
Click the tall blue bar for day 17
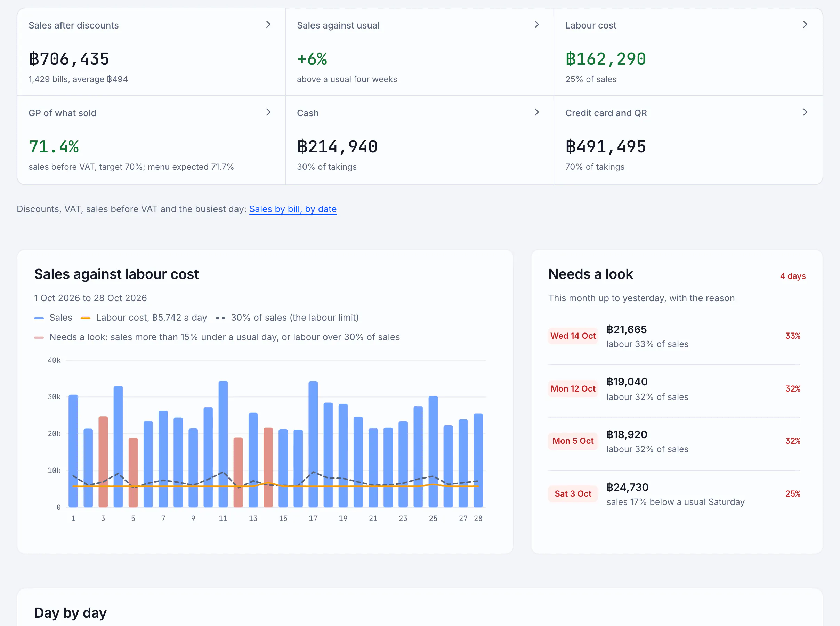coord(313,444)
